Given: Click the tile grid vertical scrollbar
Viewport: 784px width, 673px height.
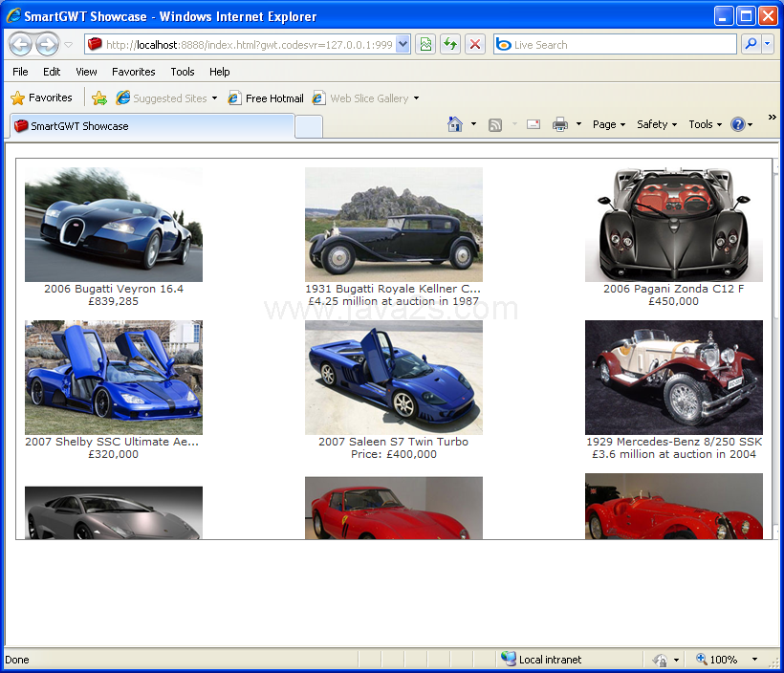Looking at the screenshot, I should pos(775,349).
